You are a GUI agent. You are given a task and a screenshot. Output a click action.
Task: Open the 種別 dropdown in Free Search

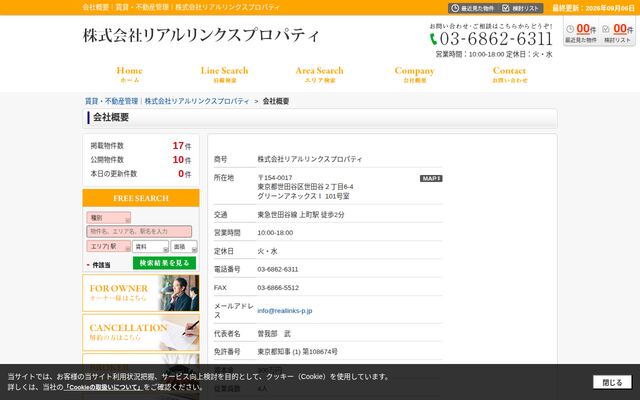pos(109,218)
